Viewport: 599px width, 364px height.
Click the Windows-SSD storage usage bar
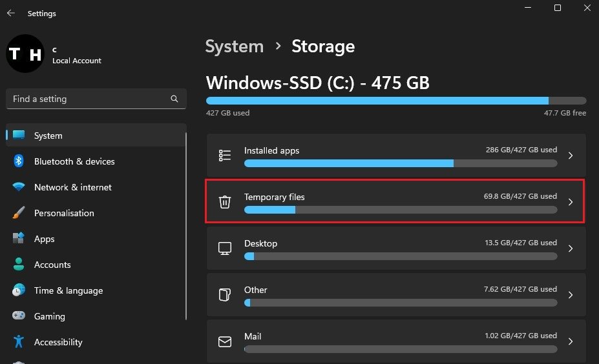coord(395,101)
